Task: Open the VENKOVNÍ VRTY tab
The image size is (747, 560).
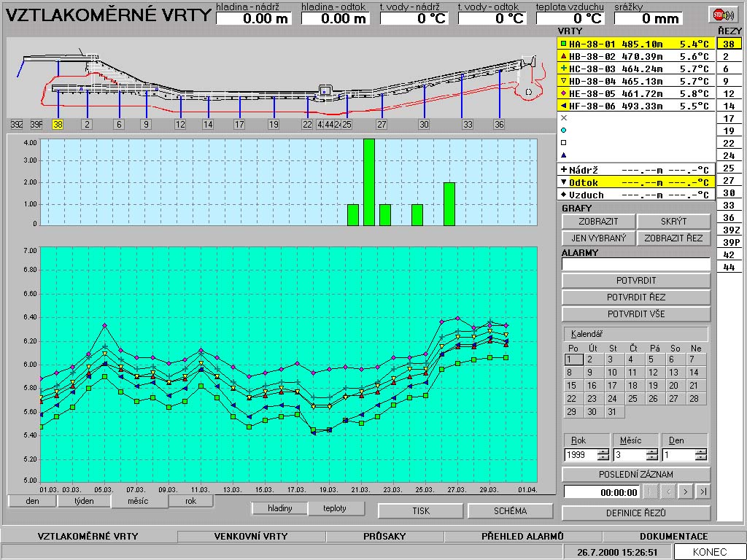Action: click(251, 537)
